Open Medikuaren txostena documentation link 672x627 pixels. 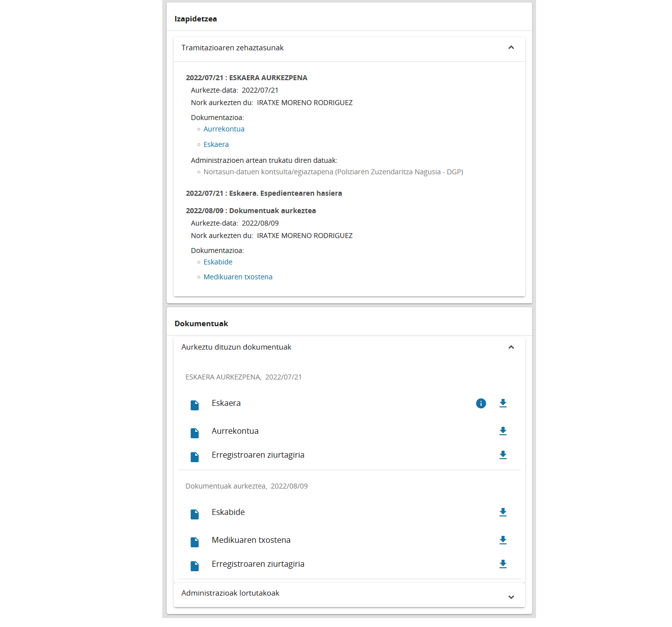[238, 277]
